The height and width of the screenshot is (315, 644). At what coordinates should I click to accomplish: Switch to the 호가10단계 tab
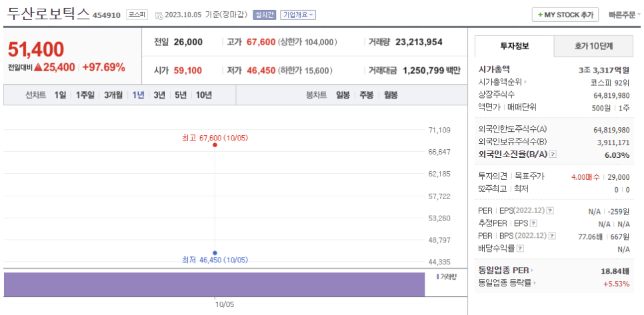pyautogui.click(x=593, y=47)
